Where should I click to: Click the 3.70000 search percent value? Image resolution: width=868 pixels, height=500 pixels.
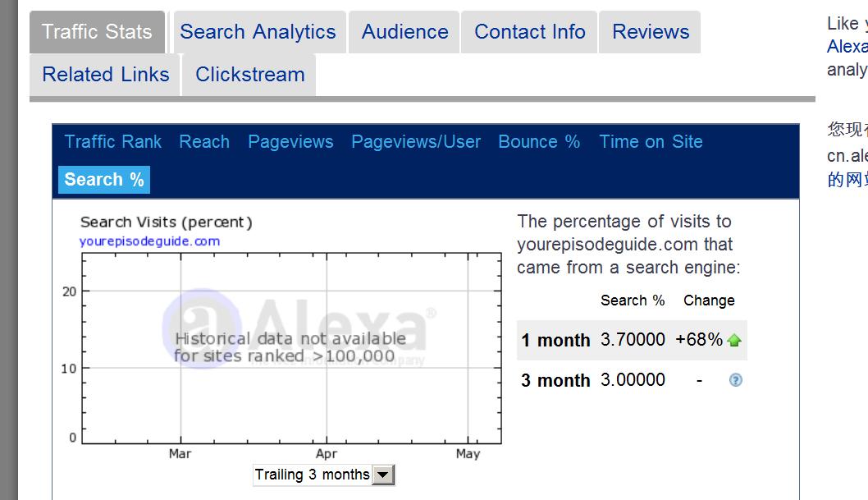click(633, 339)
